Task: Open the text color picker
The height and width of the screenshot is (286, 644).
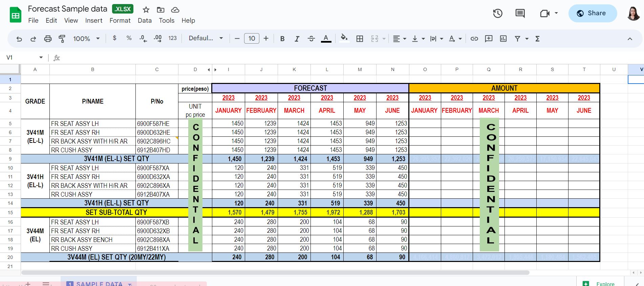Action: pyautogui.click(x=326, y=39)
